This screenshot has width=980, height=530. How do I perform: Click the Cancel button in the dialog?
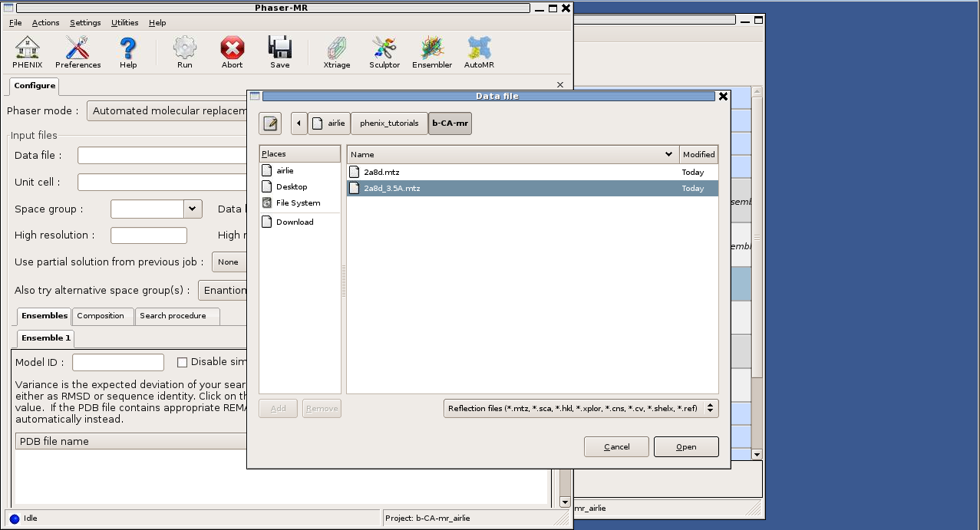click(x=616, y=446)
